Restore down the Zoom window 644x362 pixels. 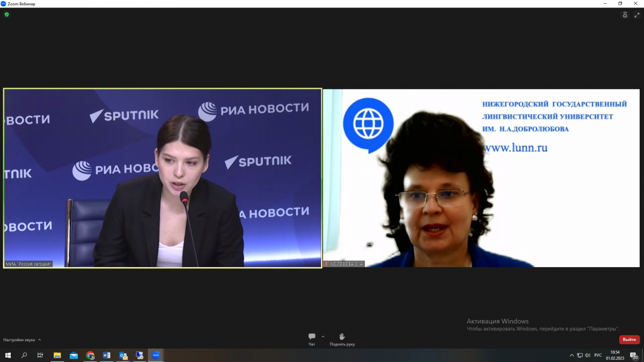point(620,4)
